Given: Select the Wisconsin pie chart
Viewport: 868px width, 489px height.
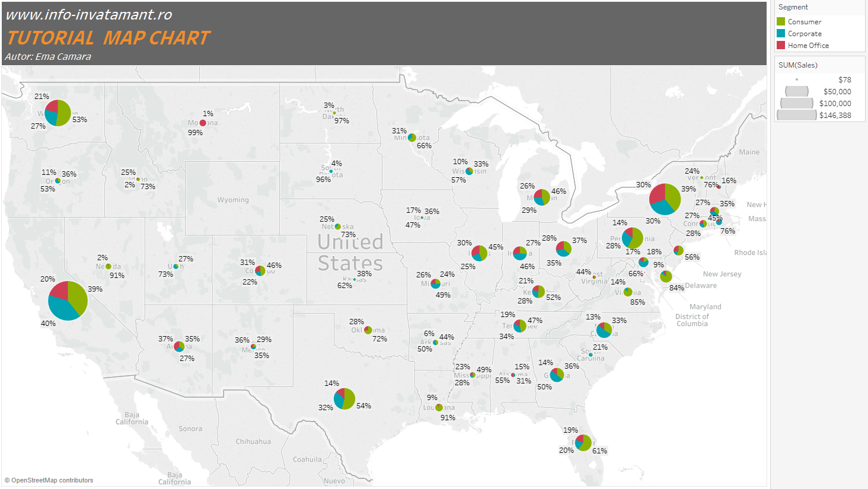Looking at the screenshot, I should tap(469, 171).
